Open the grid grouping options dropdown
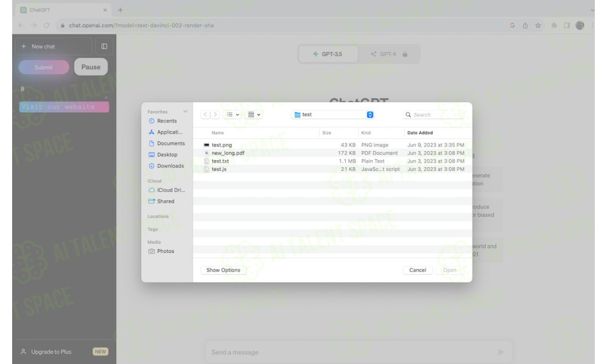Viewport: 607px width, 364px height. tap(254, 115)
